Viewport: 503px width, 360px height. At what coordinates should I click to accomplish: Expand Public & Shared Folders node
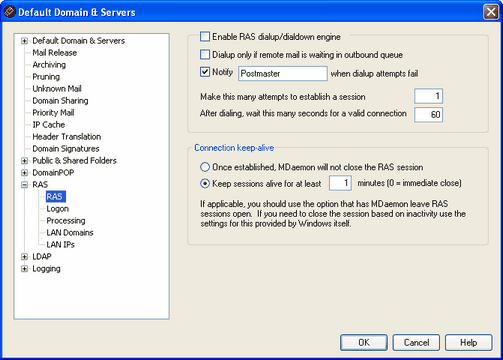click(x=24, y=161)
